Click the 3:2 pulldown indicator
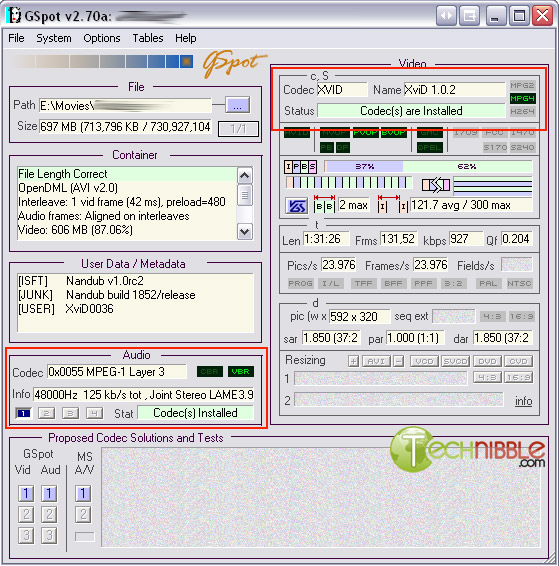Screen dimensions: 560x566 [x=453, y=283]
